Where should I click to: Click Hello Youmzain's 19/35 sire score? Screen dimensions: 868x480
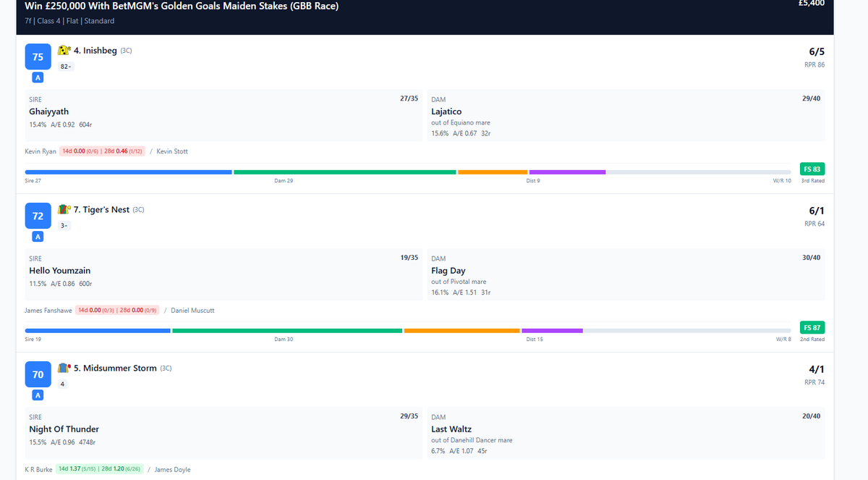click(x=409, y=257)
